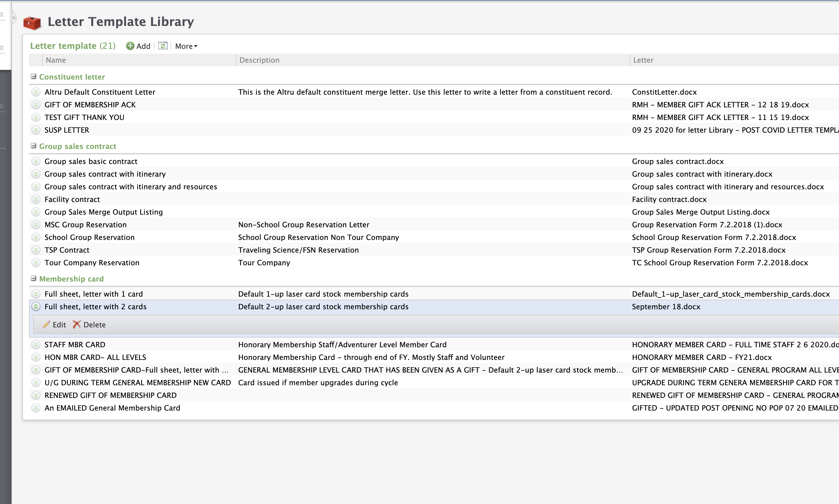The width and height of the screenshot is (839, 504).
Task: Expand the collapsed left navigation panel arrow
Action: pos(14,17)
